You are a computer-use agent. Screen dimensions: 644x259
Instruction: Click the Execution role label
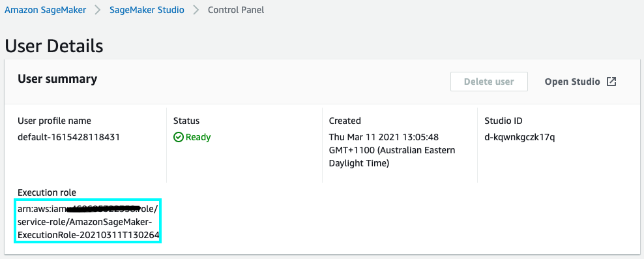(x=47, y=192)
